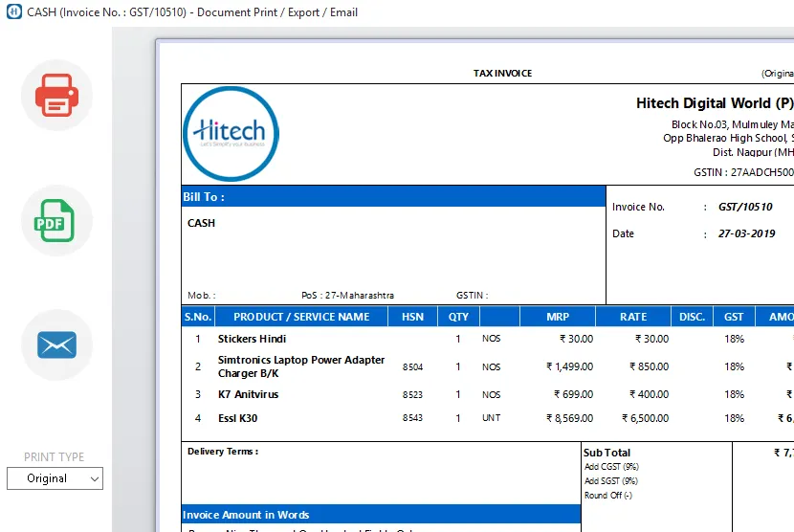Click the DISC. column header

(692, 317)
